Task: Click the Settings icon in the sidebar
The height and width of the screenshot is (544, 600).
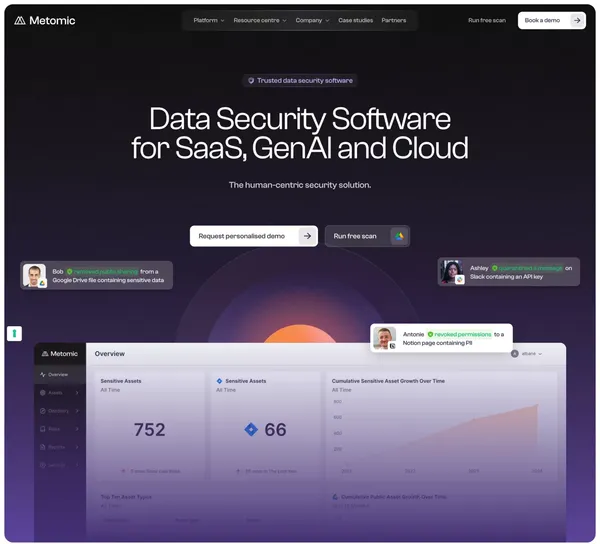Action: pos(43,465)
